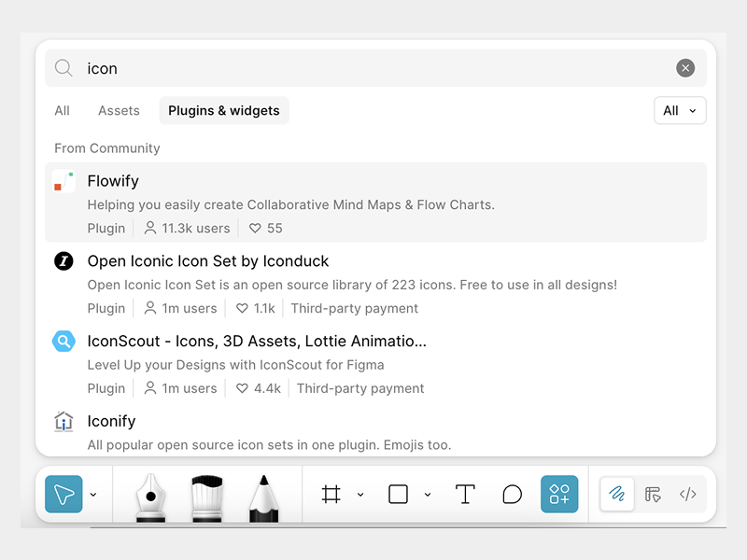Image resolution: width=747 pixels, height=560 pixels.
Task: Open the Frame tool dropdown arrow
Action: tap(361, 494)
